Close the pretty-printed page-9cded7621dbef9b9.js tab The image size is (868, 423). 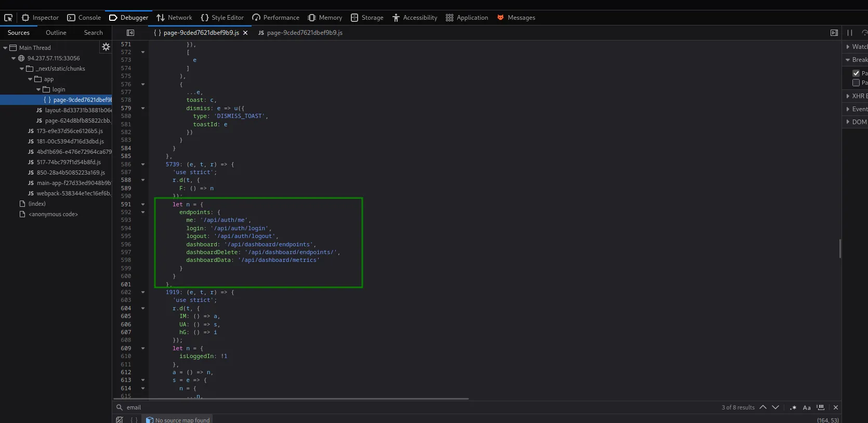pyautogui.click(x=245, y=33)
